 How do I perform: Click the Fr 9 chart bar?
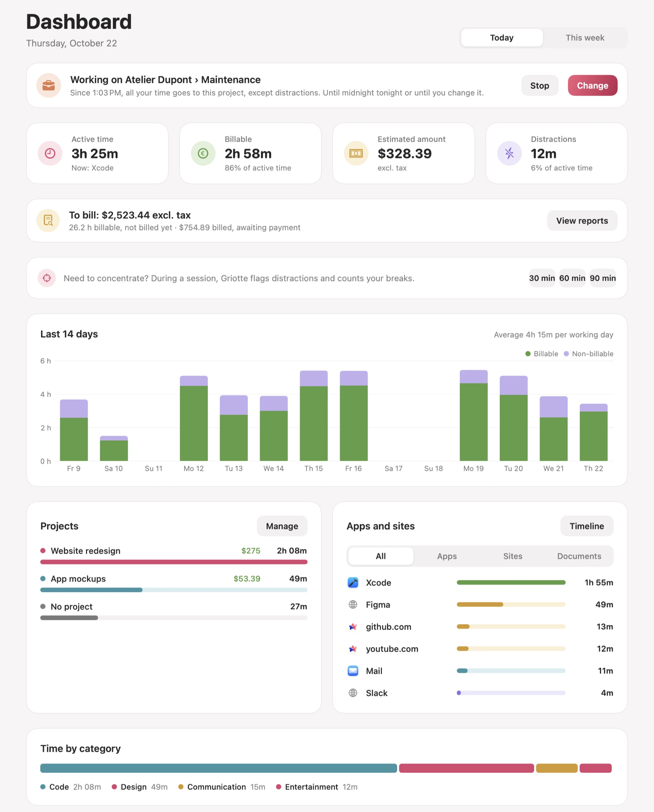pos(74,430)
